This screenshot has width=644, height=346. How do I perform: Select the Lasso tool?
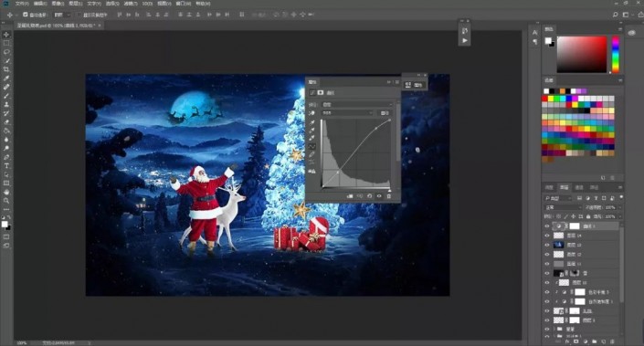tap(6, 52)
